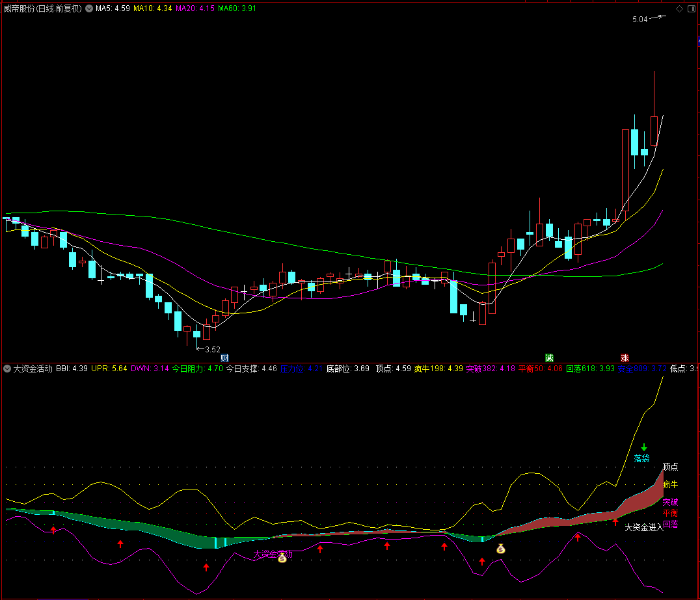Click 顶点: 4.59 in indicator header
The width and height of the screenshot is (700, 600).
[x=394, y=369]
